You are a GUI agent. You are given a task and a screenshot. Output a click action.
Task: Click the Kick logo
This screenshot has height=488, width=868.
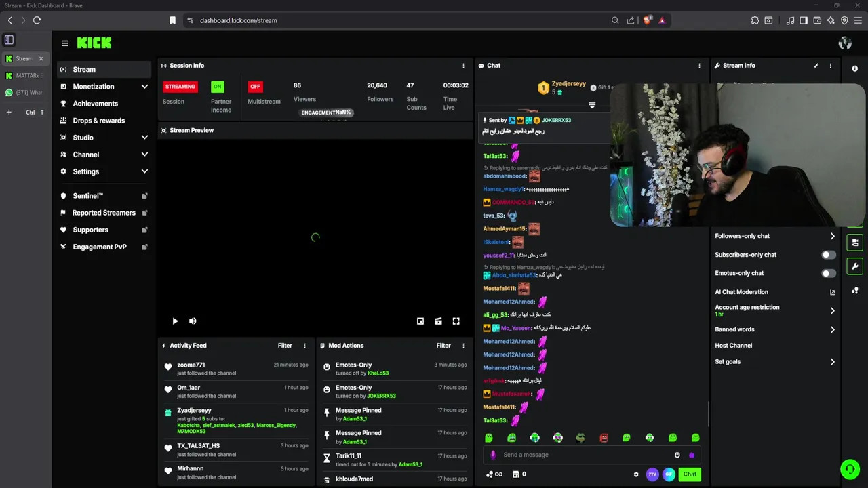94,43
